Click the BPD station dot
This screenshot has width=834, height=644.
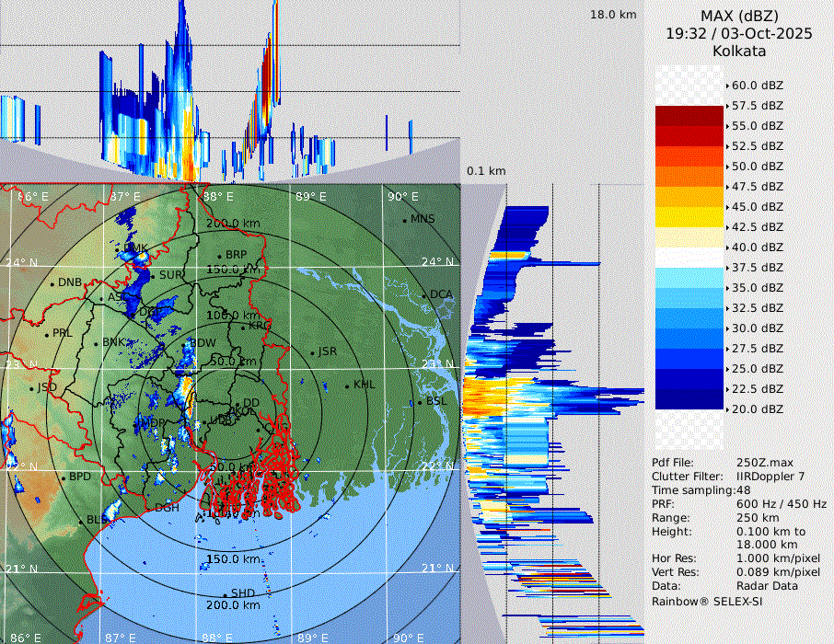pos(63,477)
